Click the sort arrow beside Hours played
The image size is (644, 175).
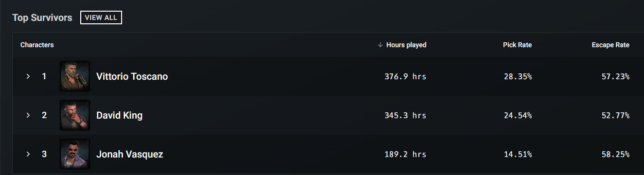pyautogui.click(x=380, y=45)
